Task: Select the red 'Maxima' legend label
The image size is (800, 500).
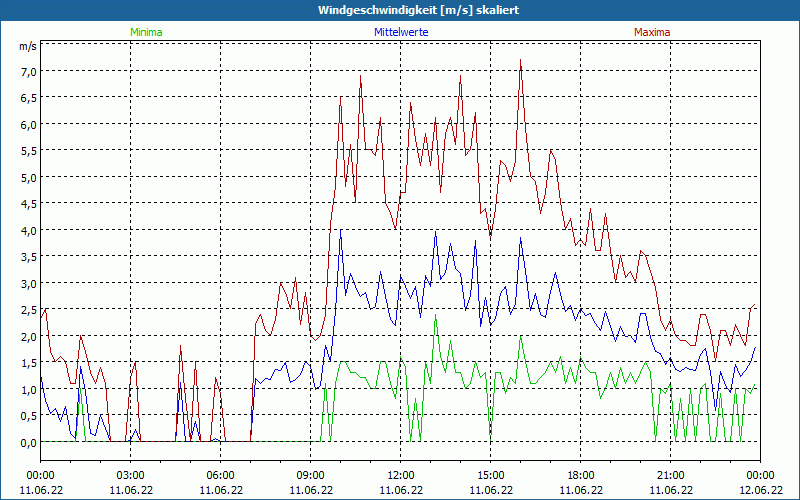Action: pyautogui.click(x=652, y=32)
